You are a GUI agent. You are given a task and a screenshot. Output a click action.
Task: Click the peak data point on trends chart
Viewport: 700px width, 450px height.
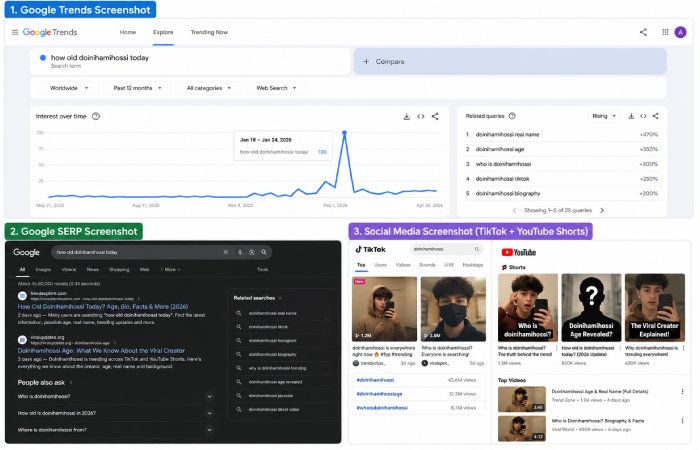pyautogui.click(x=344, y=133)
